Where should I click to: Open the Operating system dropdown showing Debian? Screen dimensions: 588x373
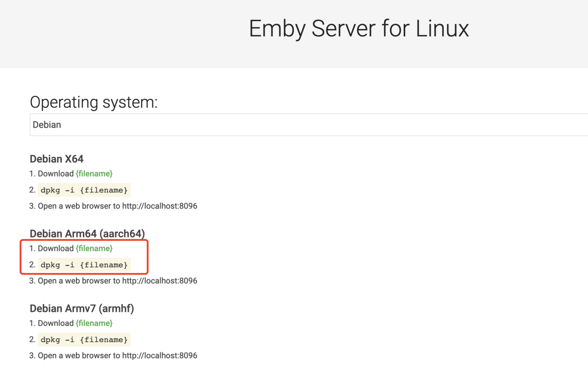309,125
